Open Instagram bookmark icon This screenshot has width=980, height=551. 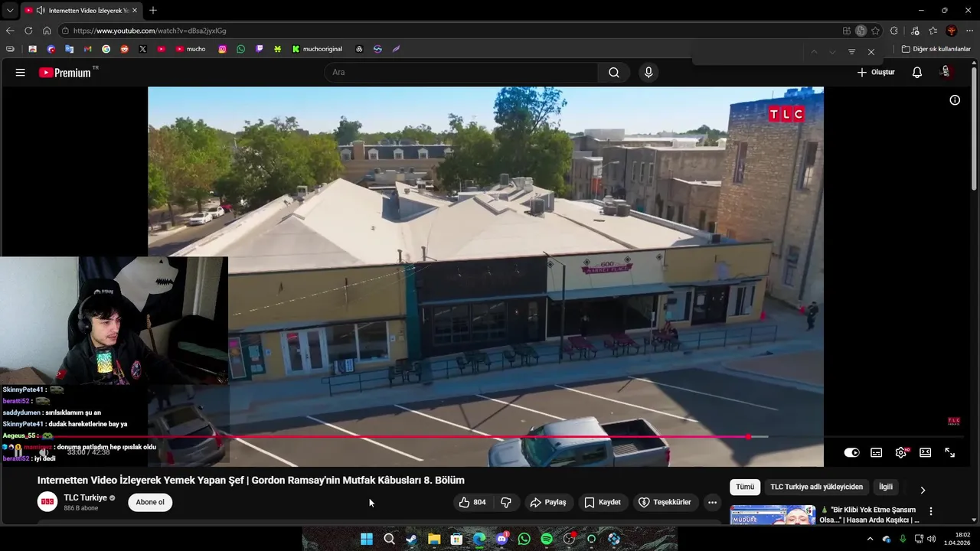click(223, 49)
